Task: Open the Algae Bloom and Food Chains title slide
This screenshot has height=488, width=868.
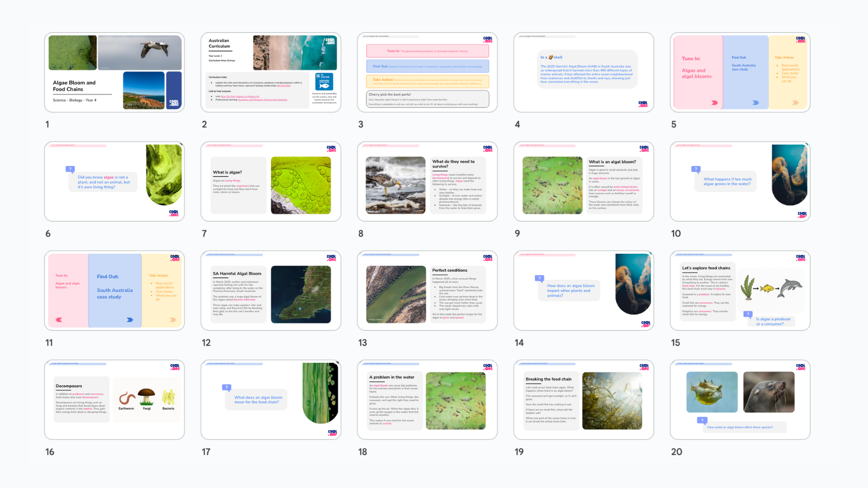Action: point(114,72)
